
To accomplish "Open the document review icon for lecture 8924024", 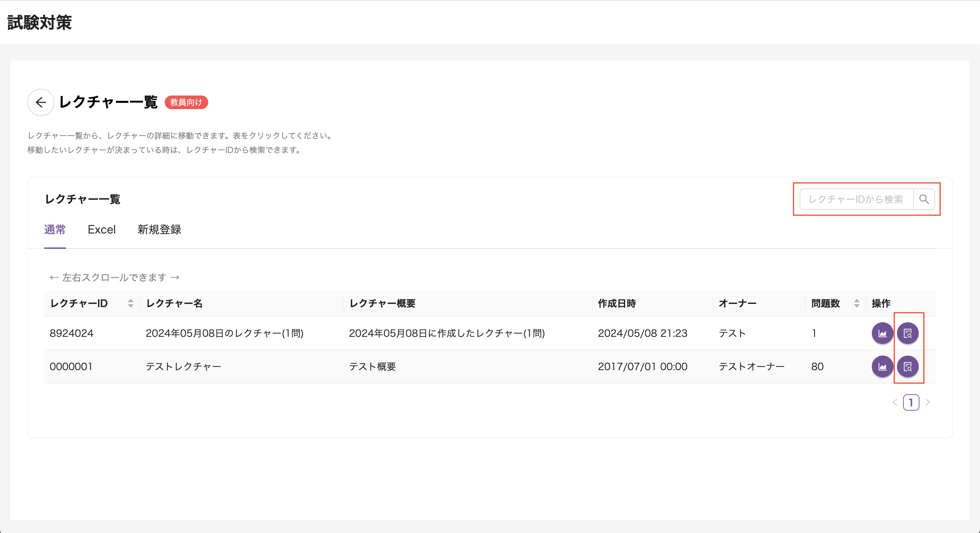I will click(908, 333).
